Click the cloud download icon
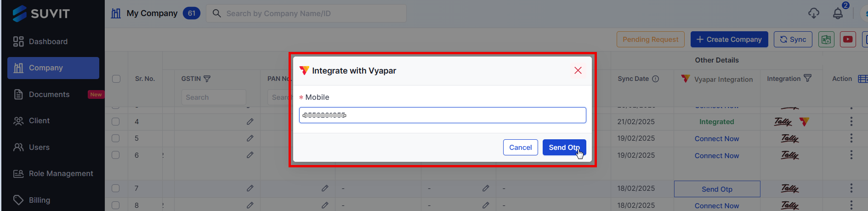The width and height of the screenshot is (868, 211). 814,13
